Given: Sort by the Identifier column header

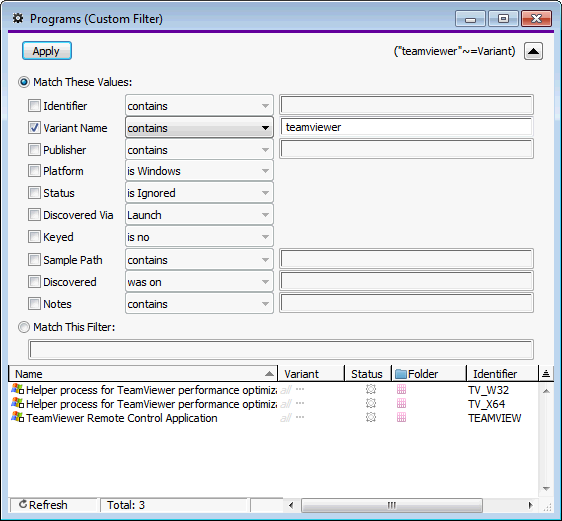Looking at the screenshot, I should pyautogui.click(x=502, y=374).
